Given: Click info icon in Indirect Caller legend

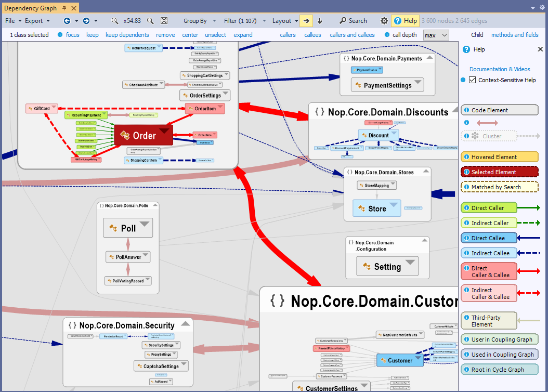Looking at the screenshot, I should [x=466, y=223].
